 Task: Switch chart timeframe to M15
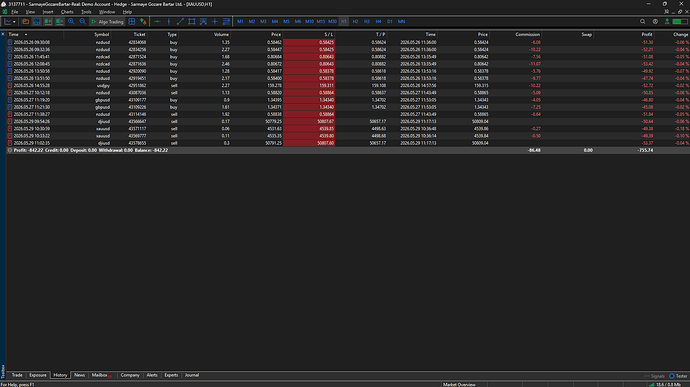pyautogui.click(x=321, y=22)
